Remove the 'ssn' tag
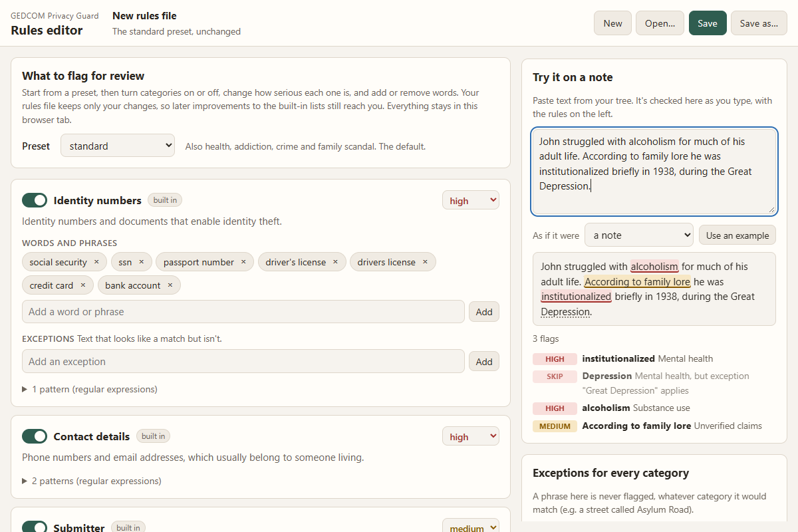 click(141, 262)
